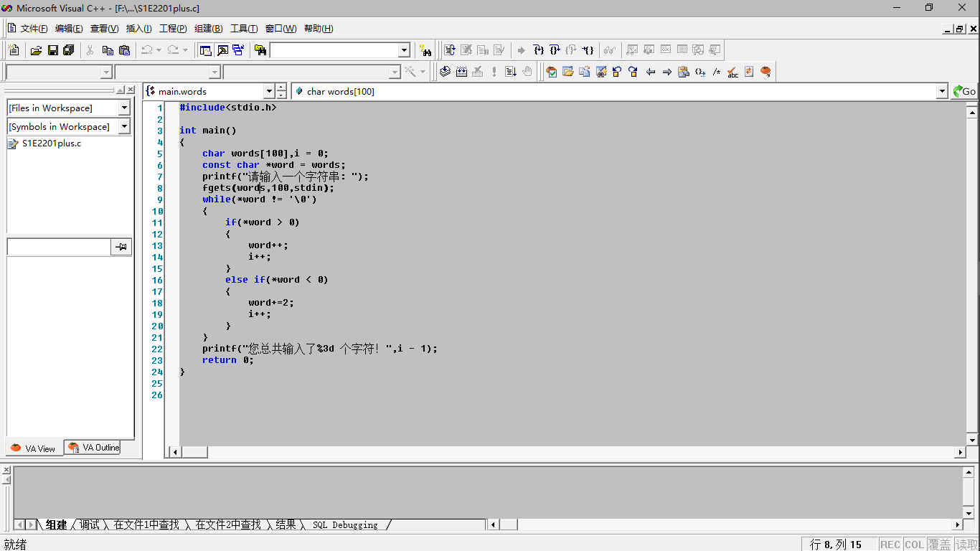Open the 查看(V) menu
This screenshot has height=551, width=980.
point(104,29)
